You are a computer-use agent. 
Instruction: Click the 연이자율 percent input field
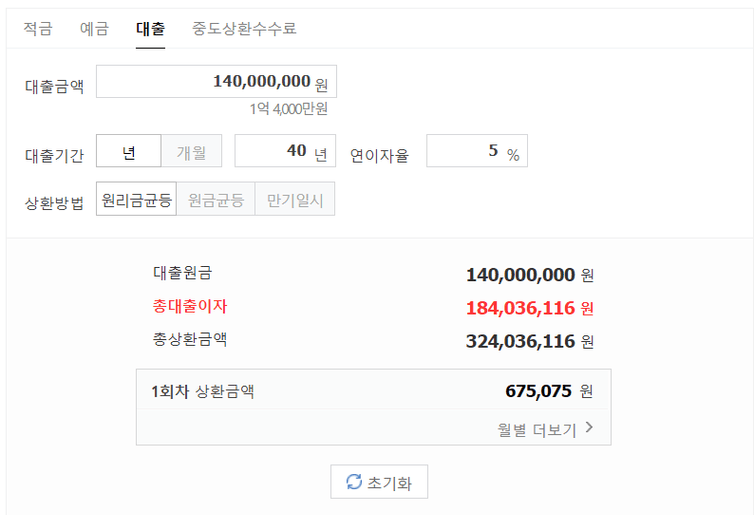[477, 151]
